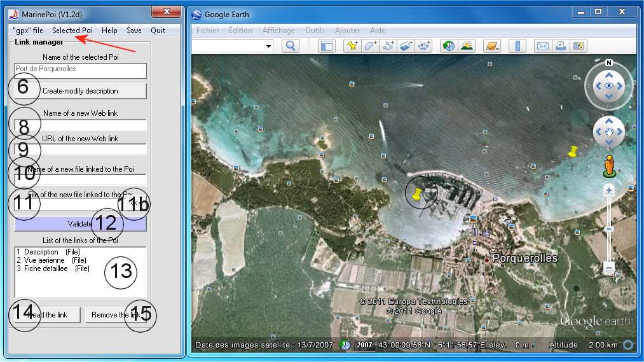644x362 pixels.
Task: Click the URL of the new Web link field
Action: [80, 149]
